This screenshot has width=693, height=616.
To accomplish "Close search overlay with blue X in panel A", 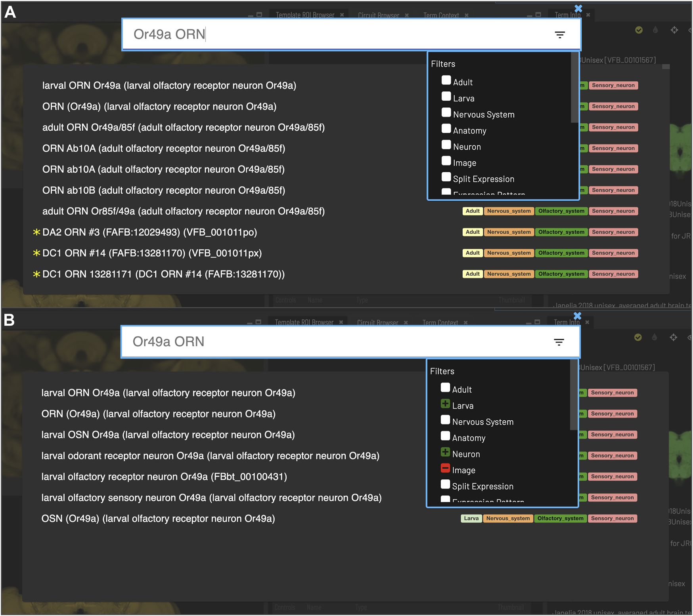I will [x=578, y=8].
